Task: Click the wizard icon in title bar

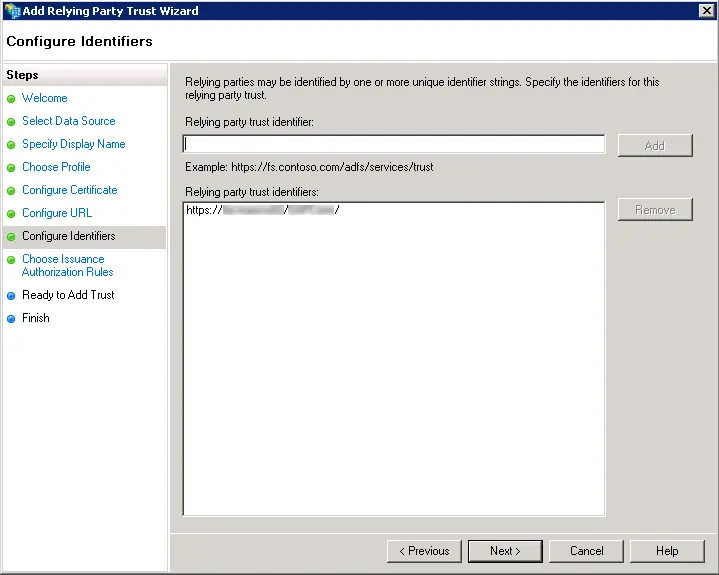Action: coord(12,11)
